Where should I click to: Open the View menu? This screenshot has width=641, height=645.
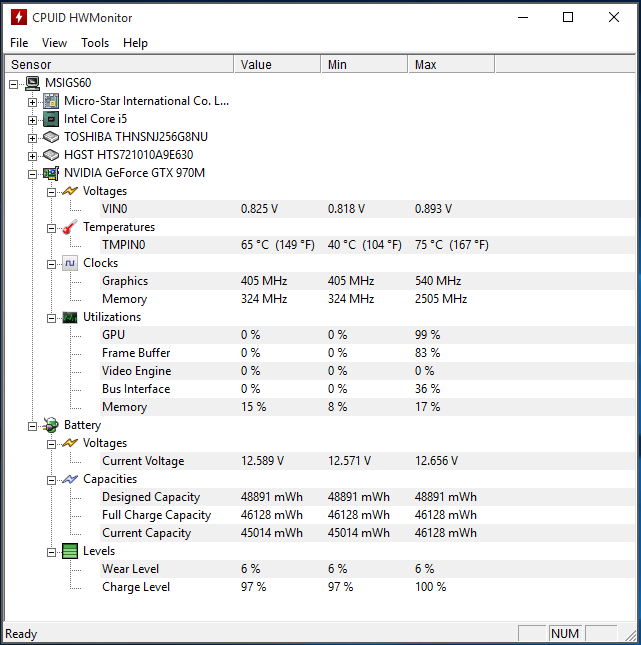pyautogui.click(x=54, y=43)
